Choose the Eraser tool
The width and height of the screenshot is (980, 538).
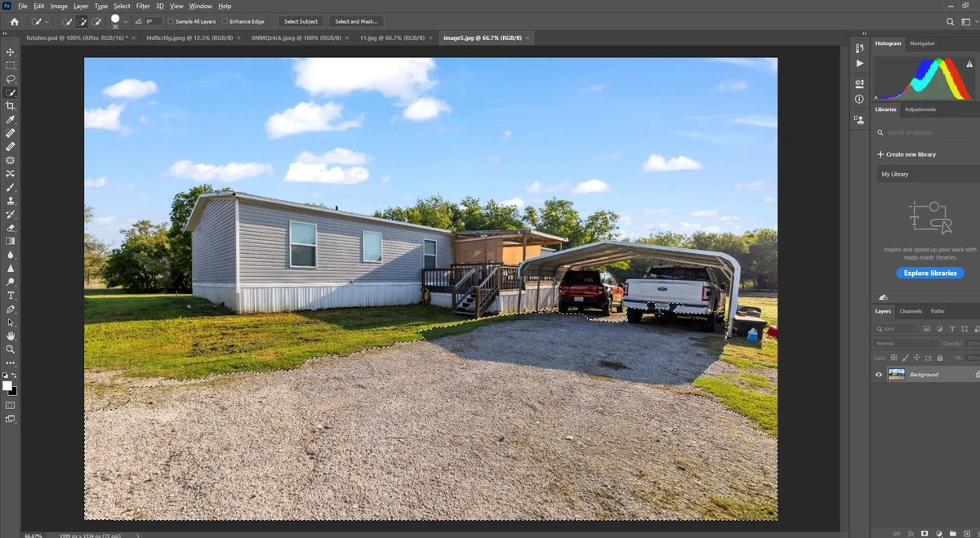point(11,228)
